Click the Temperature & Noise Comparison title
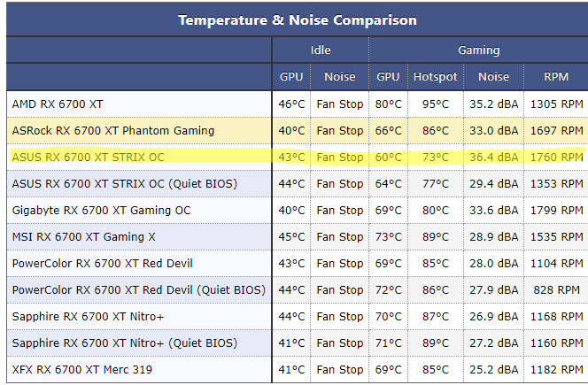The height and width of the screenshot is (385, 588). 297,19
